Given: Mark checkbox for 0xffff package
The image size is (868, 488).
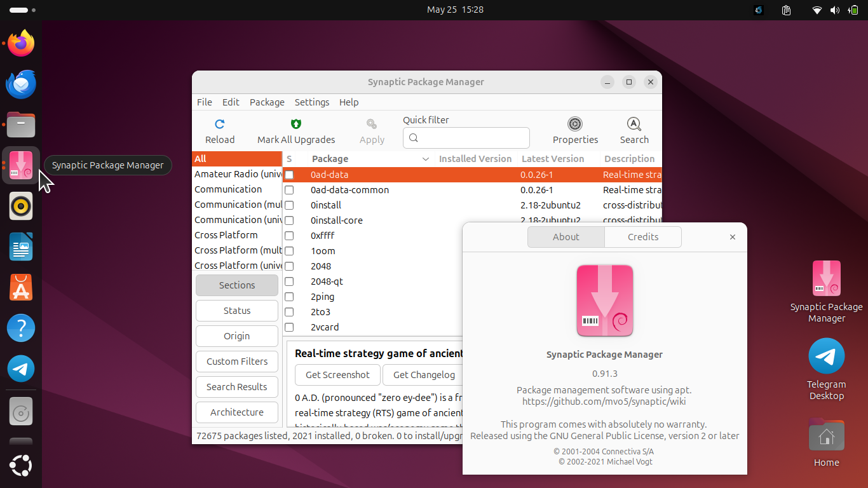Looking at the screenshot, I should (289, 236).
